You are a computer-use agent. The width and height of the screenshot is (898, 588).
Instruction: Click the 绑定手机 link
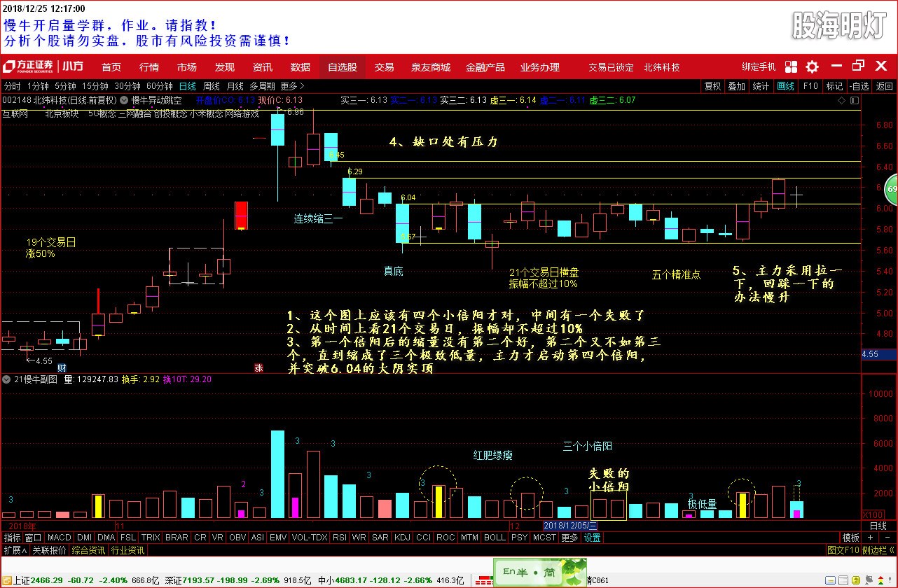[x=759, y=67]
